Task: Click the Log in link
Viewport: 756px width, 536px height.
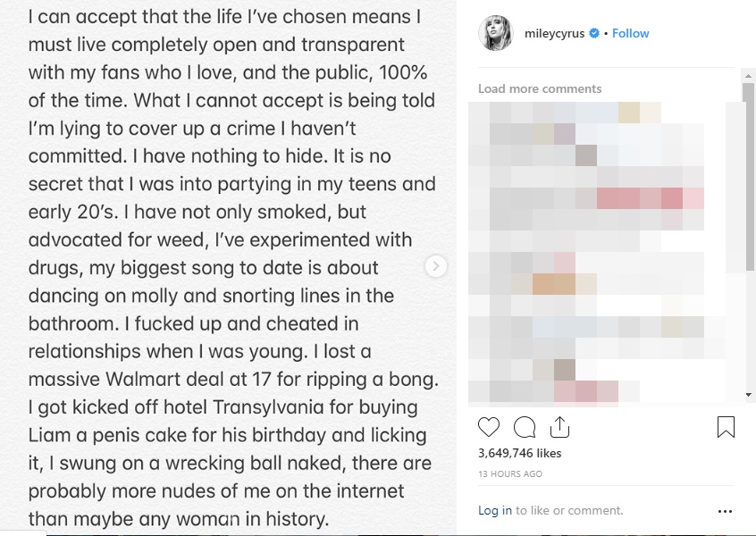Action: tap(495, 511)
